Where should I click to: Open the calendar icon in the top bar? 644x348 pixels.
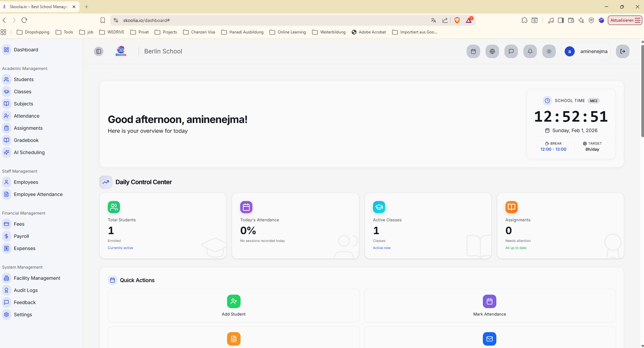point(473,51)
